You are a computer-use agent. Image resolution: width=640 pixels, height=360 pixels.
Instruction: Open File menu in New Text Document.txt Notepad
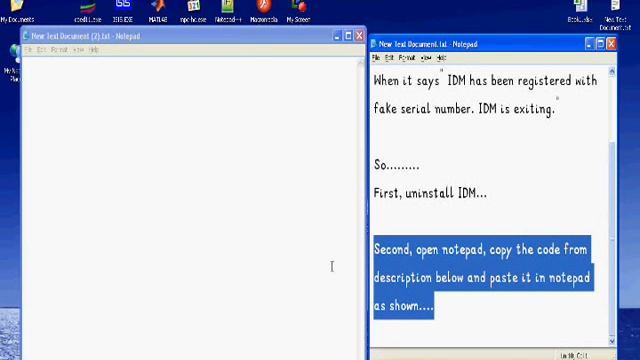tap(376, 58)
